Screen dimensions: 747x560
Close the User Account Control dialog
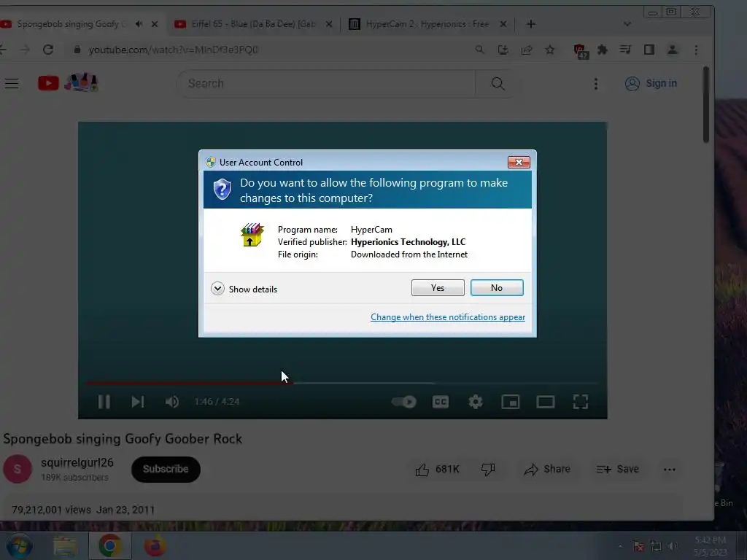point(519,163)
